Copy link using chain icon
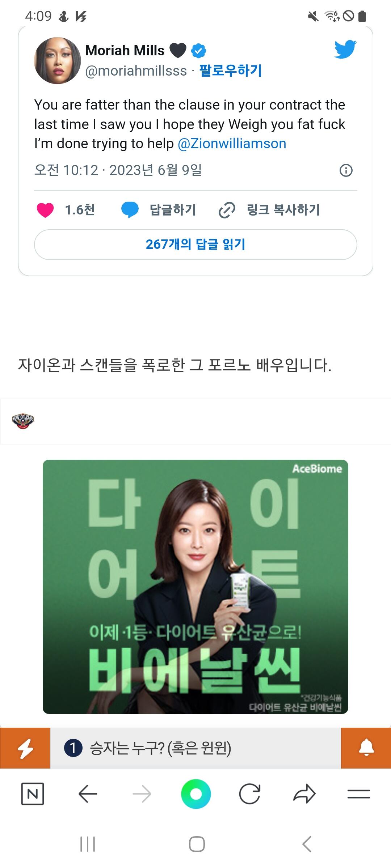This screenshot has width=391, height=868. (x=227, y=210)
